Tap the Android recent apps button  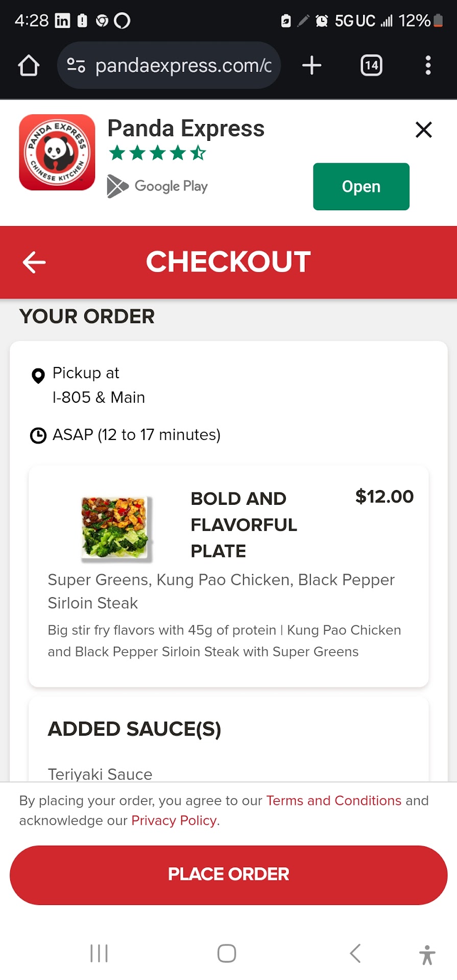pyautogui.click(x=99, y=953)
